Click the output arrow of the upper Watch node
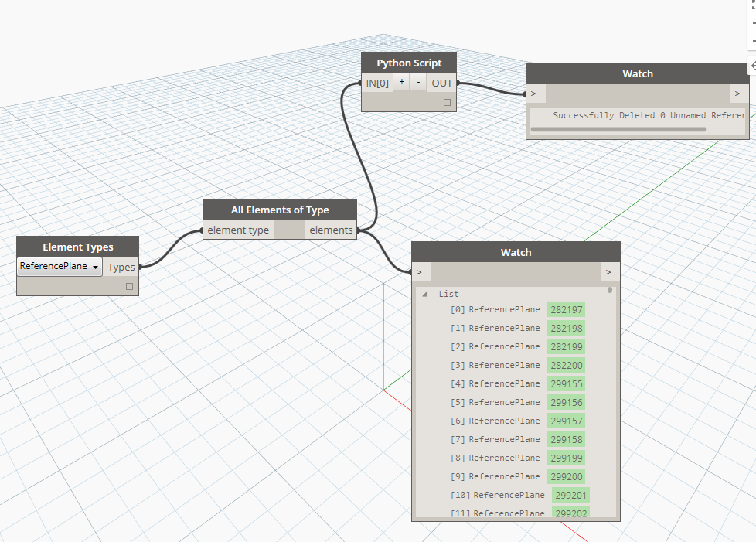The height and width of the screenshot is (542, 756). click(737, 94)
